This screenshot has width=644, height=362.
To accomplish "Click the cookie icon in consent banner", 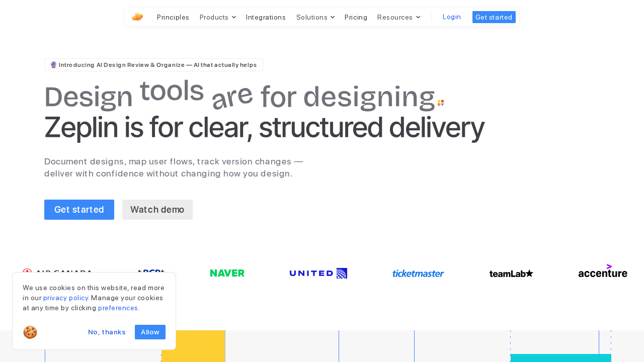I will click(30, 332).
